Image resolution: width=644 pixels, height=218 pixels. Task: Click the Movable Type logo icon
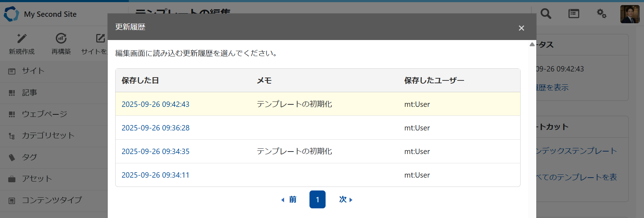tap(11, 14)
